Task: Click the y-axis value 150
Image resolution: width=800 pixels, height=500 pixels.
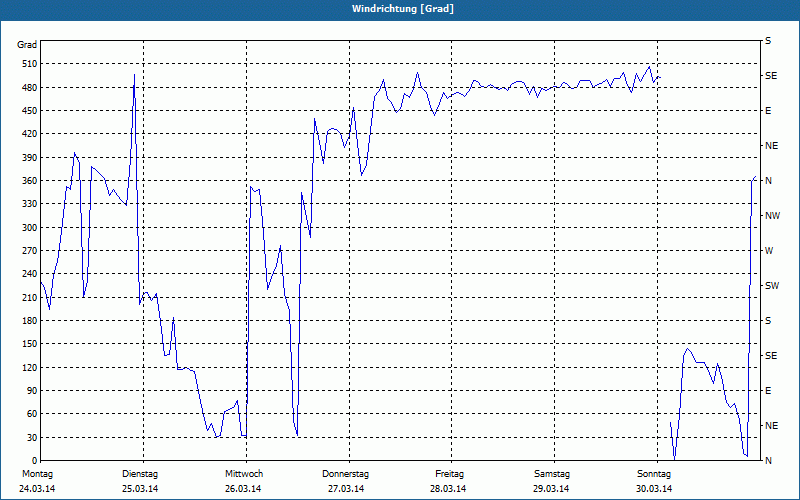Action: click(x=30, y=344)
